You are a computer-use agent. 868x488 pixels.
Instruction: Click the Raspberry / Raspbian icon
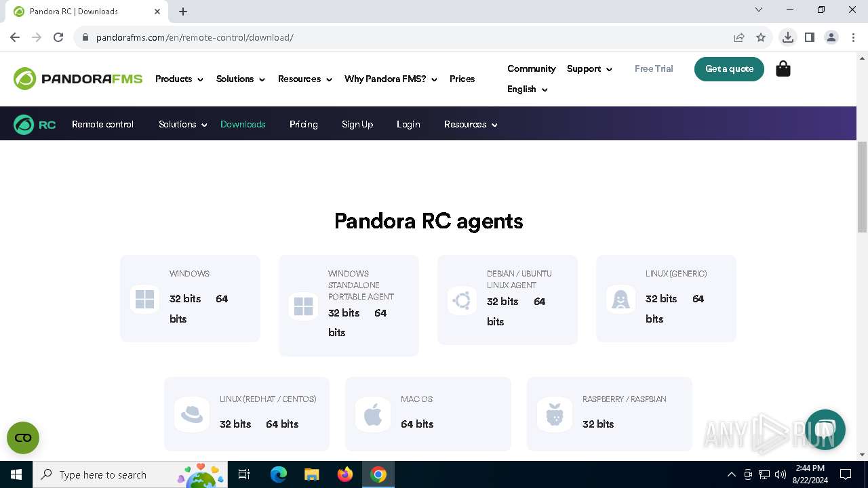[555, 414]
